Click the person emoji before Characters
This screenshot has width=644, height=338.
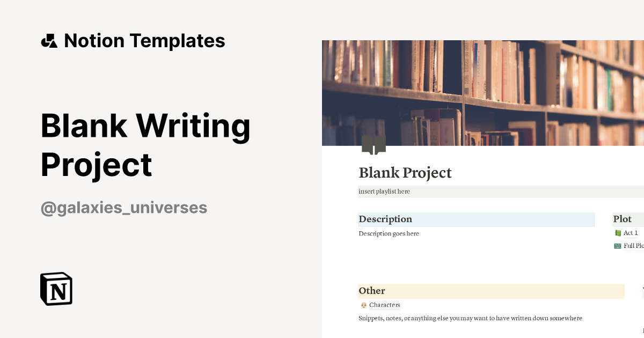[x=363, y=305]
